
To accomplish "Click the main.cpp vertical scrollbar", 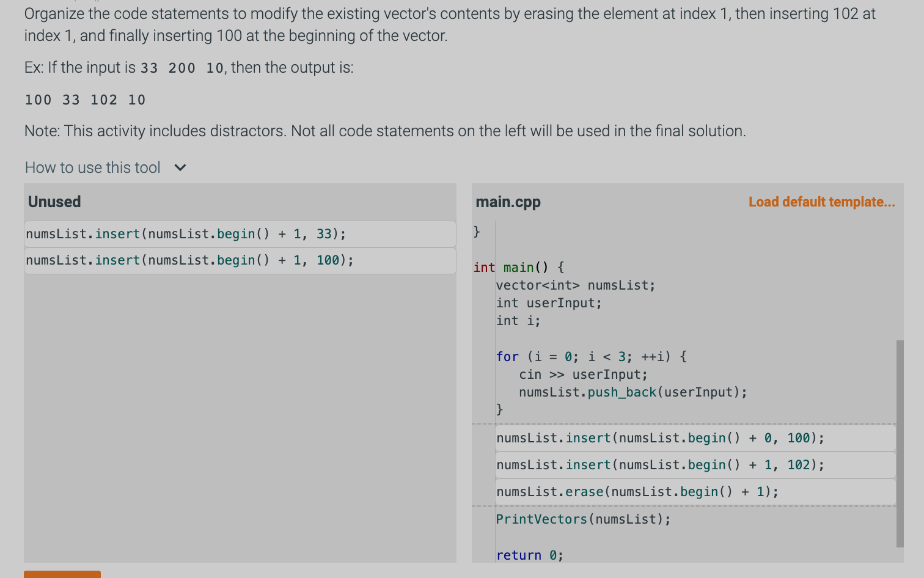I will coord(900,444).
